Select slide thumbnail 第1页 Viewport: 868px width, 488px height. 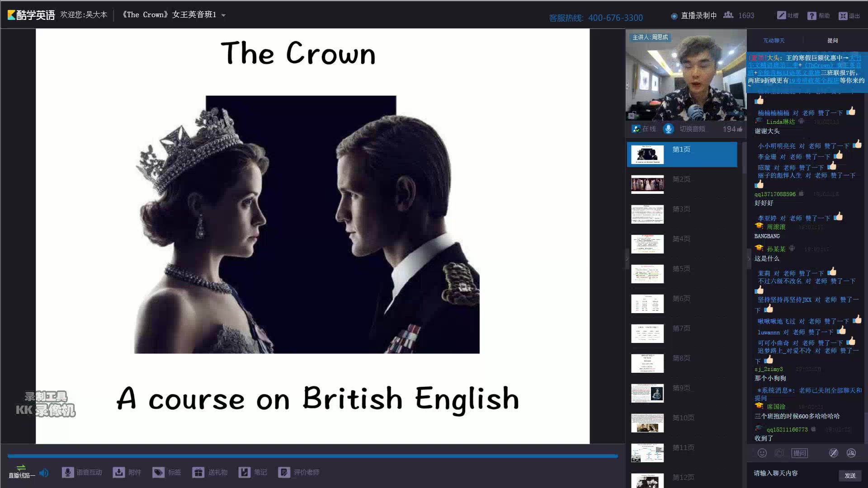(682, 155)
